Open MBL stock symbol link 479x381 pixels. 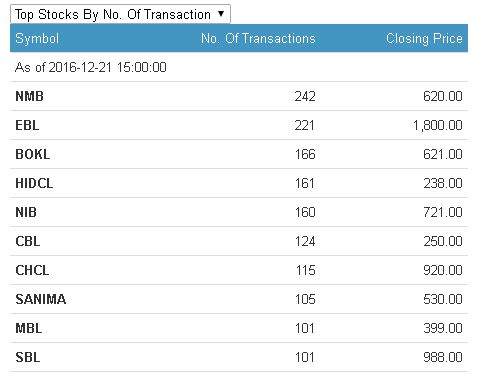click(29, 328)
